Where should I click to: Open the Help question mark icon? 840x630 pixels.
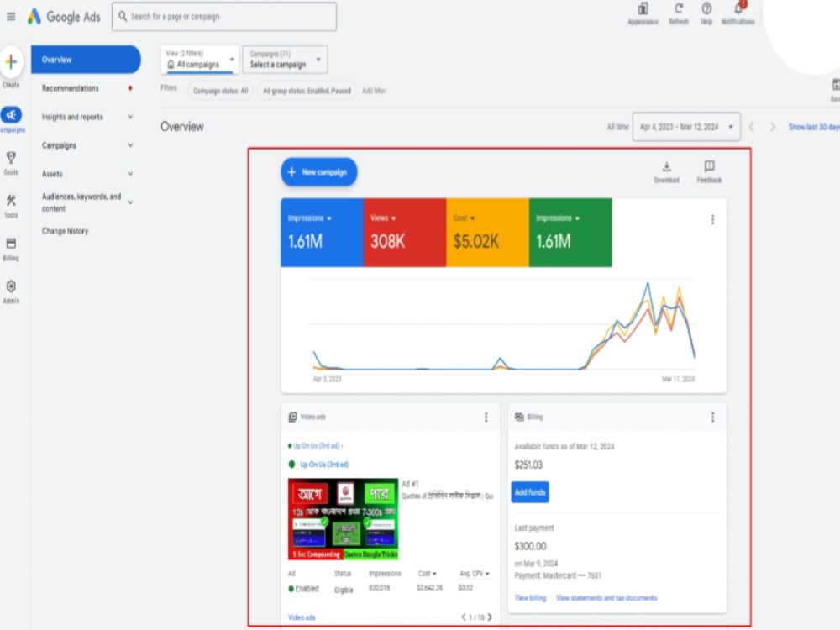point(706,9)
